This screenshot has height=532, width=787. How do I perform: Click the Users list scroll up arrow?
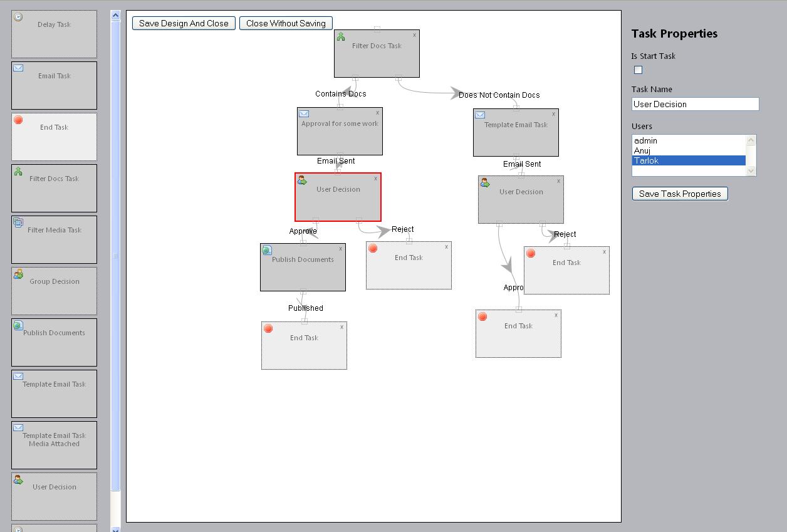click(751, 140)
